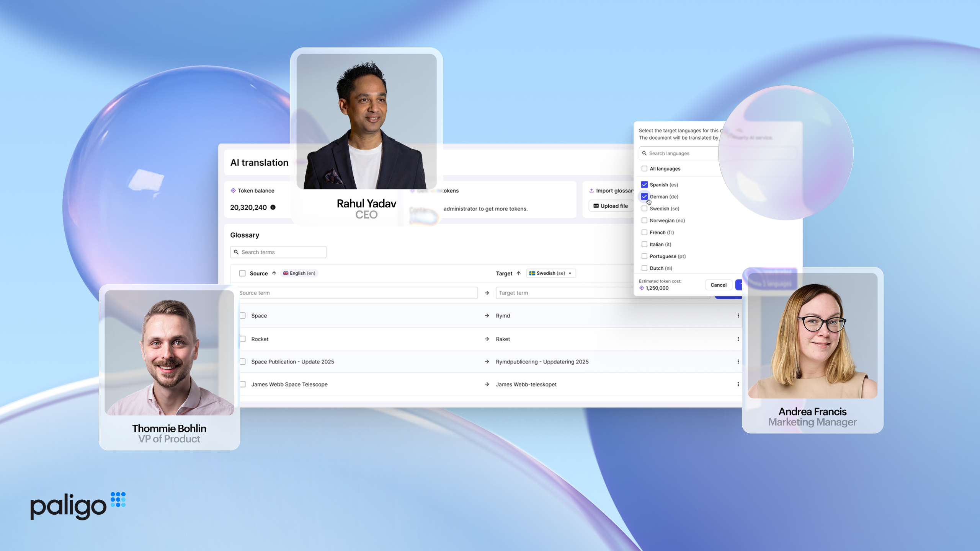980x551 pixels.
Task: Click the search icon in Search languages
Action: 644,153
